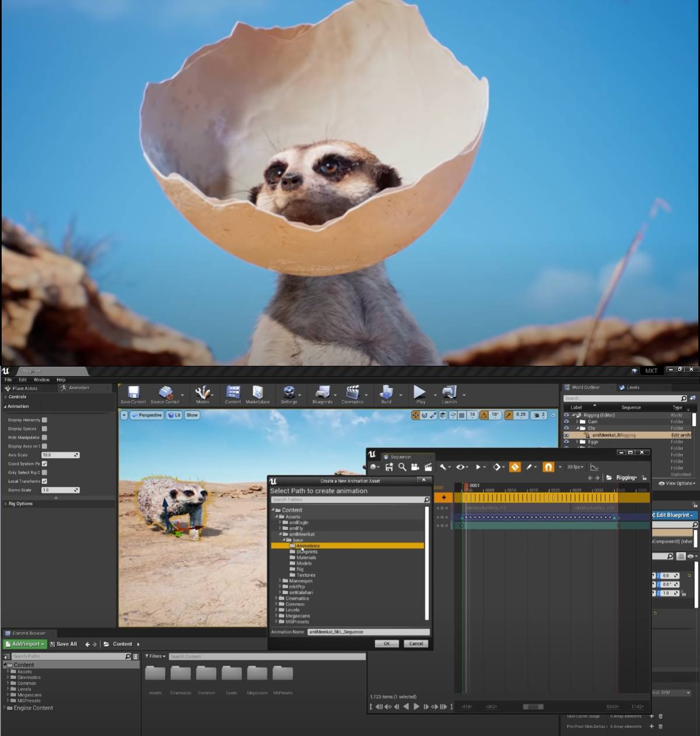The image size is (700, 736).
Task: Click the magnet snapping icon in Sequencer
Action: (548, 467)
